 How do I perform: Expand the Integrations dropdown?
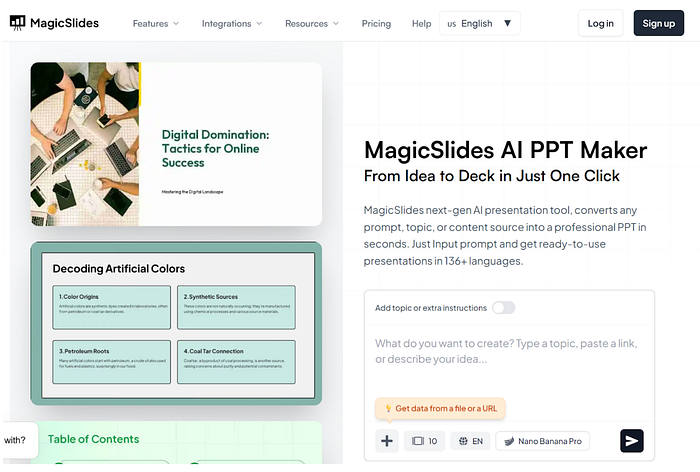point(232,23)
